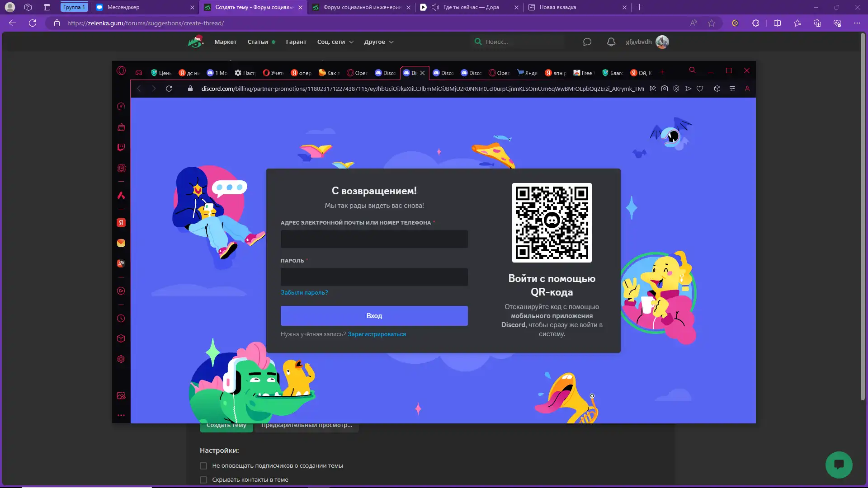Mute the 'Где ты сейчас' tab audio icon
Viewport: 868px width, 488px height.
pos(435,7)
